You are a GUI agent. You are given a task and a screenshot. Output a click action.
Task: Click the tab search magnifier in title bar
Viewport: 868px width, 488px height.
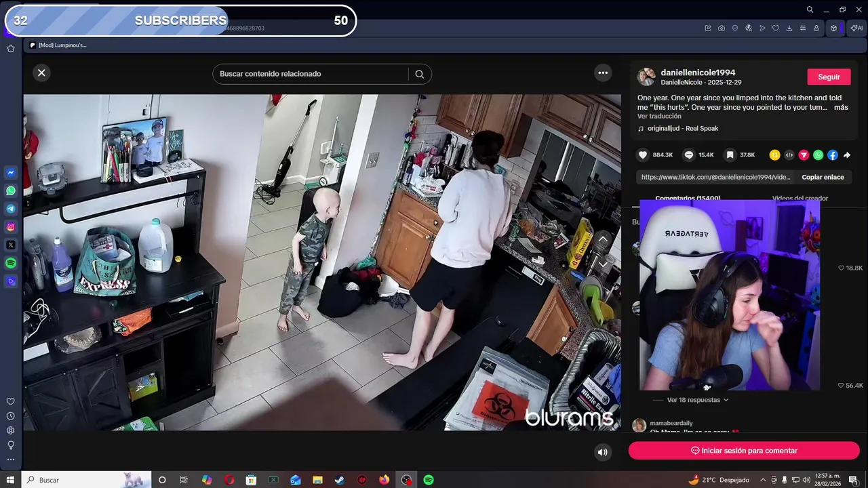tap(810, 9)
